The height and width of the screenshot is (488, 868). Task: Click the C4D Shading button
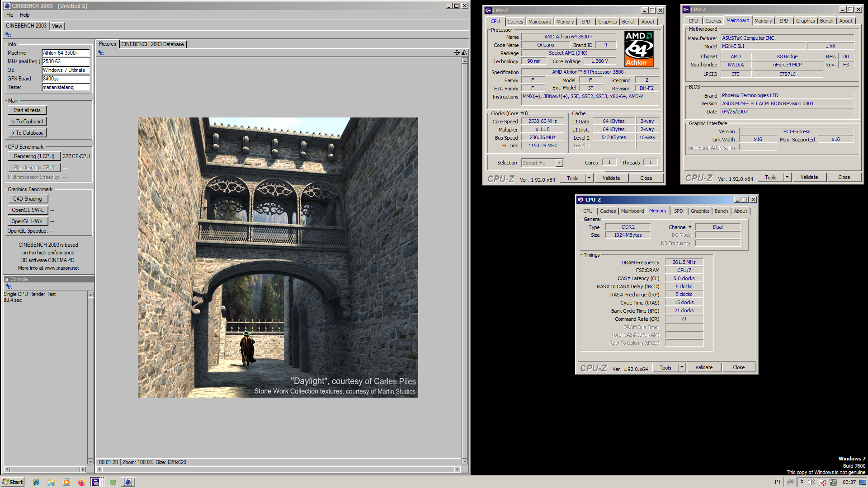(28, 199)
